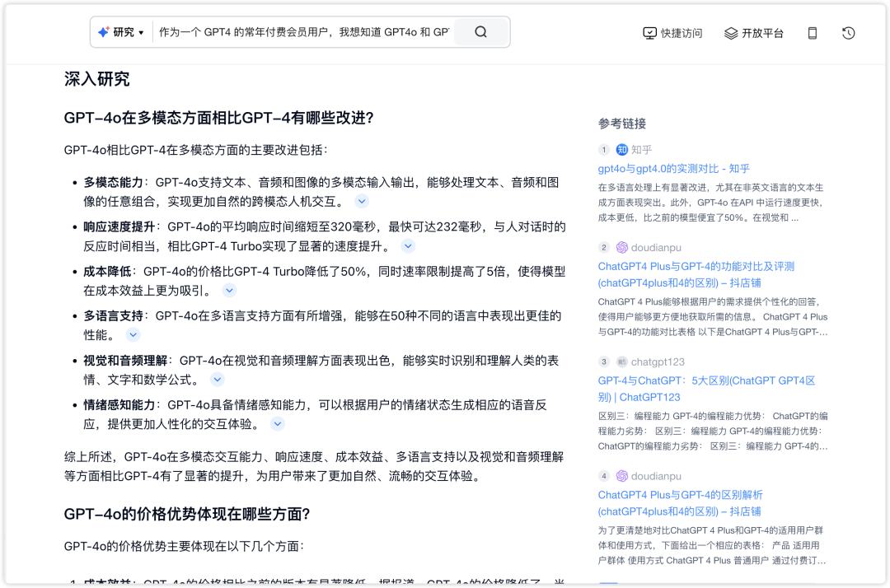Toggle the 视觉和音频理解 expansion arrow

216,379
